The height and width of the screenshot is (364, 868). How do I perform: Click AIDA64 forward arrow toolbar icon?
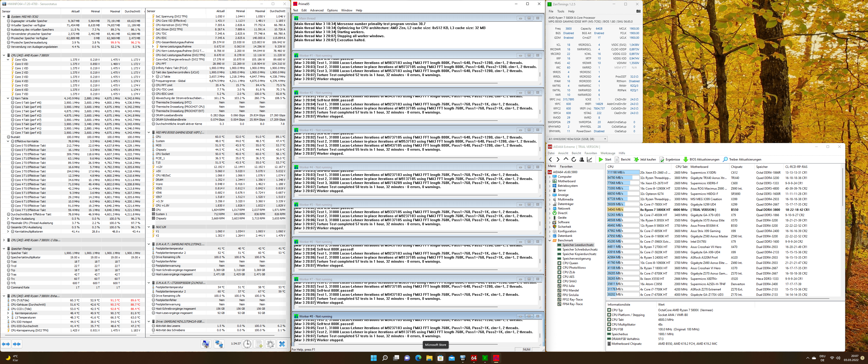click(558, 160)
